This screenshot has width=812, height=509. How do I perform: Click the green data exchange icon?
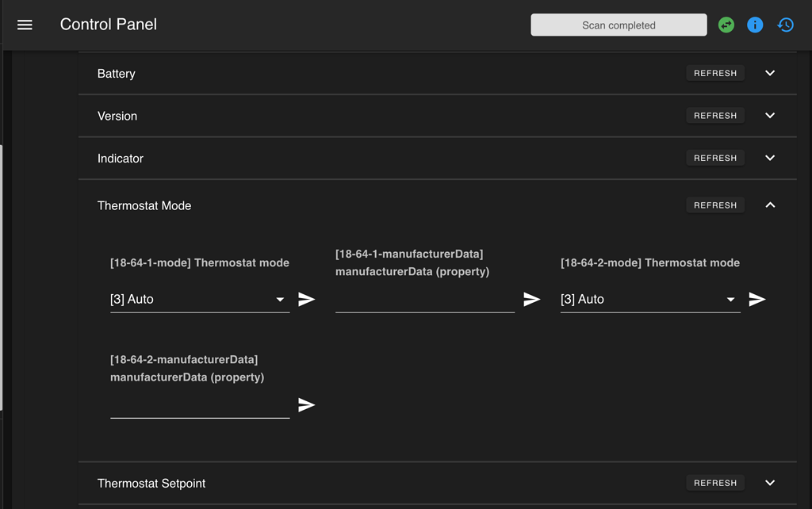(726, 25)
